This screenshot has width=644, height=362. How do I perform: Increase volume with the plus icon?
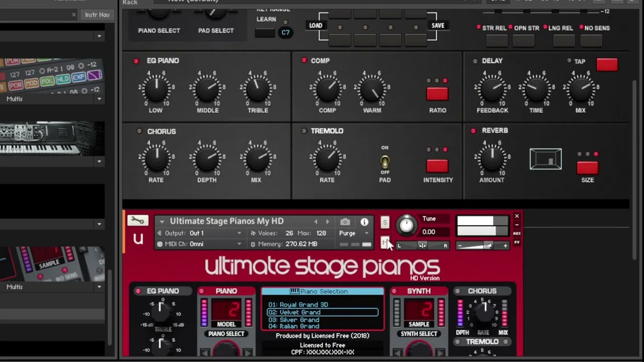click(505, 246)
